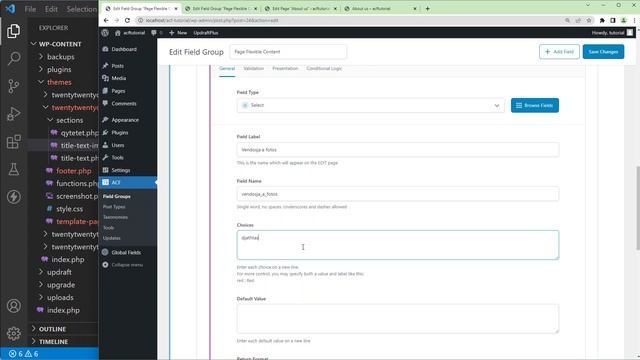Open the Edit menu in VS Code
Viewport: 640px width, 360px height.
(51, 9)
